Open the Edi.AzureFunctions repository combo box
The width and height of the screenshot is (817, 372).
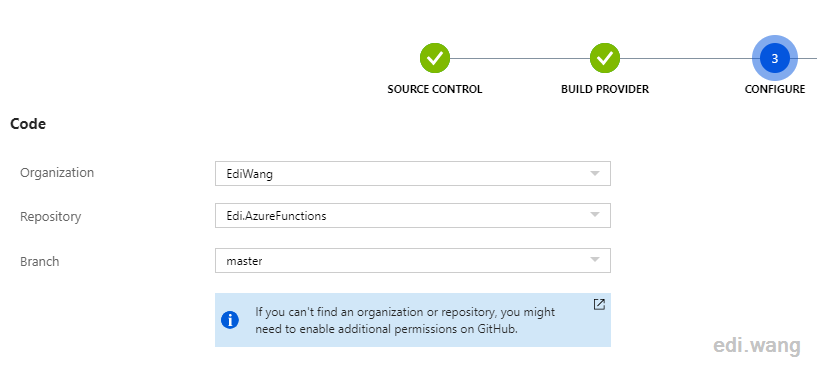click(x=413, y=215)
